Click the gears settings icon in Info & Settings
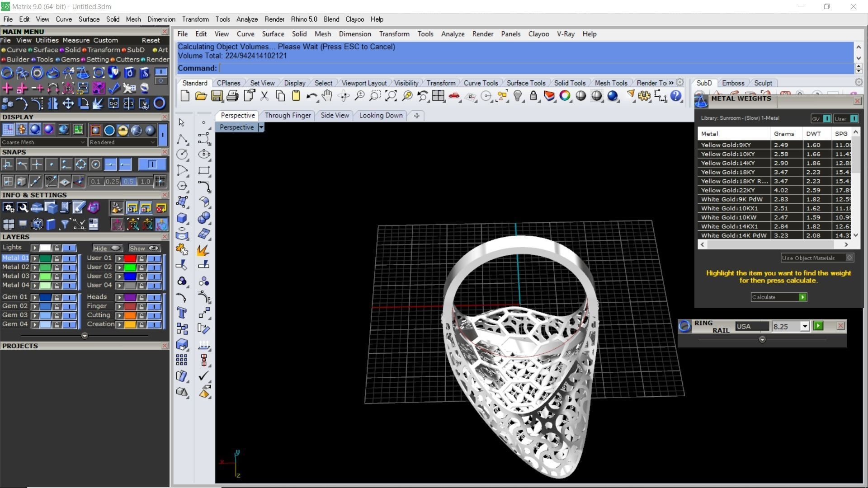 pyautogui.click(x=9, y=207)
